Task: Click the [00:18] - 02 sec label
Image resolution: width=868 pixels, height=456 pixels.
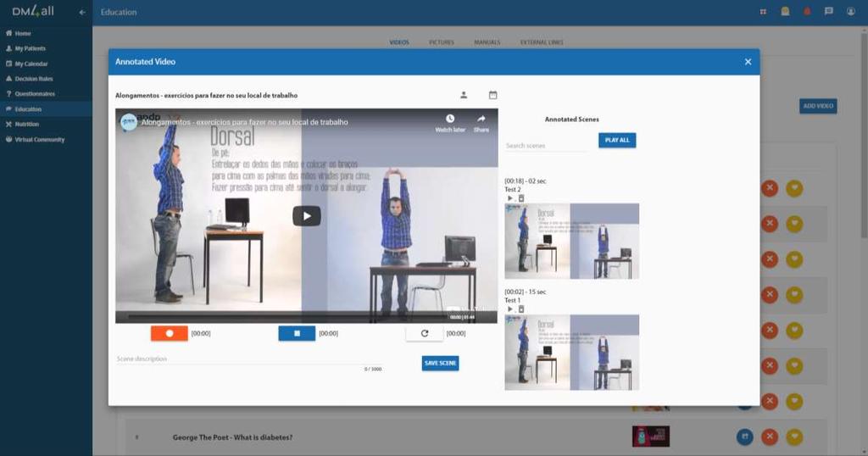Action: tap(526, 181)
